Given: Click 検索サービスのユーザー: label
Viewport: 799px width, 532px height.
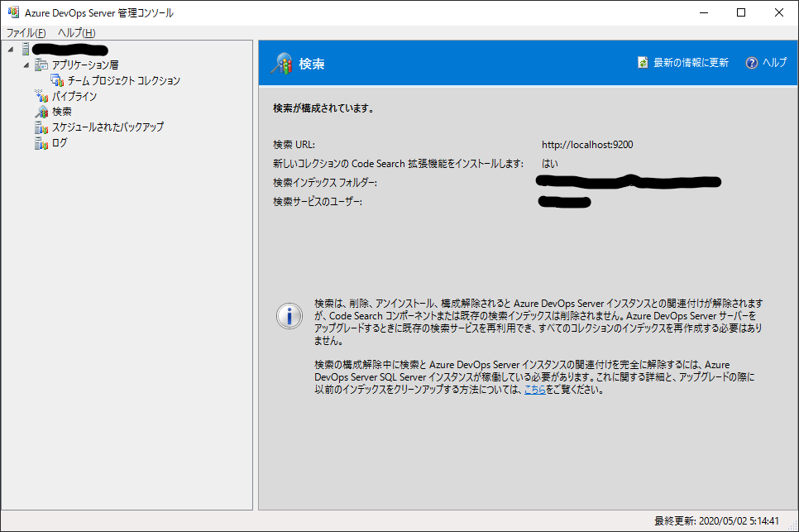Looking at the screenshot, I should (x=318, y=202).
